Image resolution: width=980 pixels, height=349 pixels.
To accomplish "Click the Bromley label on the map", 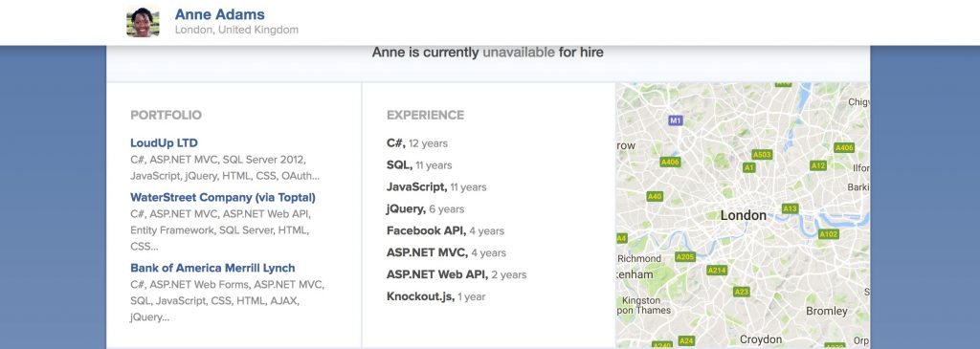I will [x=827, y=311].
